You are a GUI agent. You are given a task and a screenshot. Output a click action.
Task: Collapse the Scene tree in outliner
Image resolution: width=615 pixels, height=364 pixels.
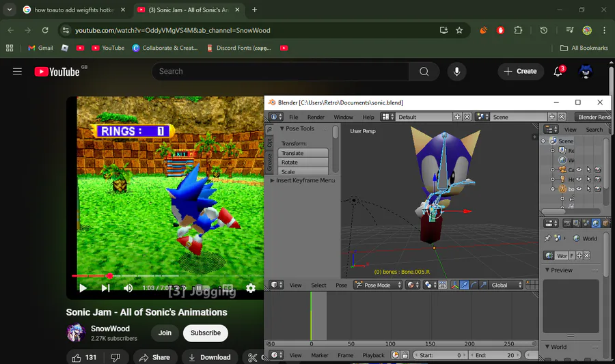[544, 141]
